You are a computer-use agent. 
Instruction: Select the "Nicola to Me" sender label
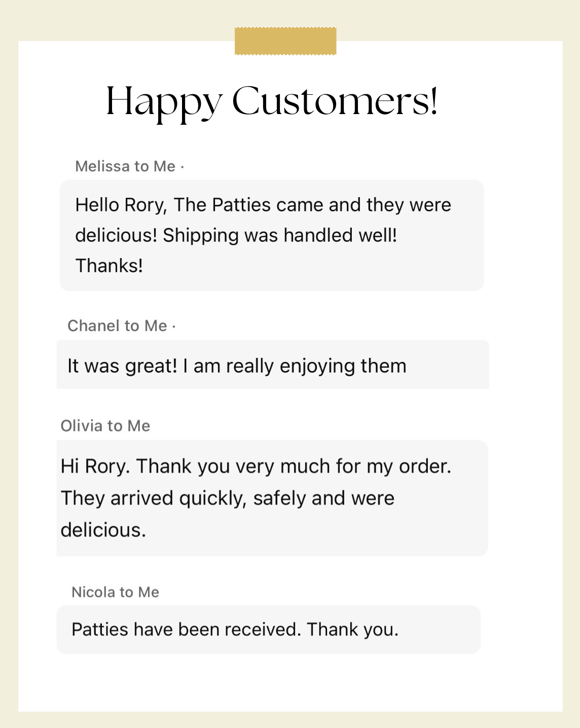click(x=116, y=592)
